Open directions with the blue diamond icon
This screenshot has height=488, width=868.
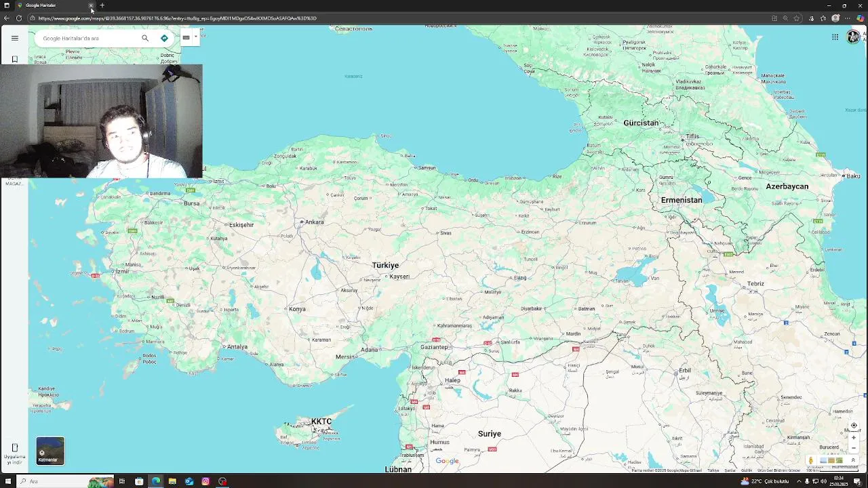(164, 38)
